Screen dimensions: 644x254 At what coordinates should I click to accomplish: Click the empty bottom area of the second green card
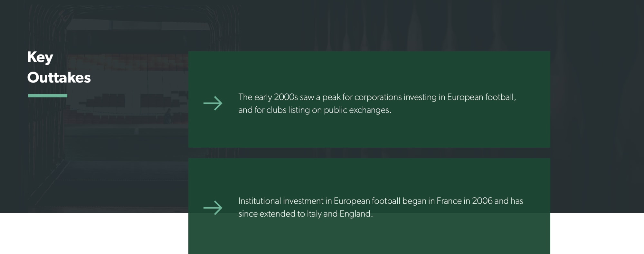click(369, 239)
